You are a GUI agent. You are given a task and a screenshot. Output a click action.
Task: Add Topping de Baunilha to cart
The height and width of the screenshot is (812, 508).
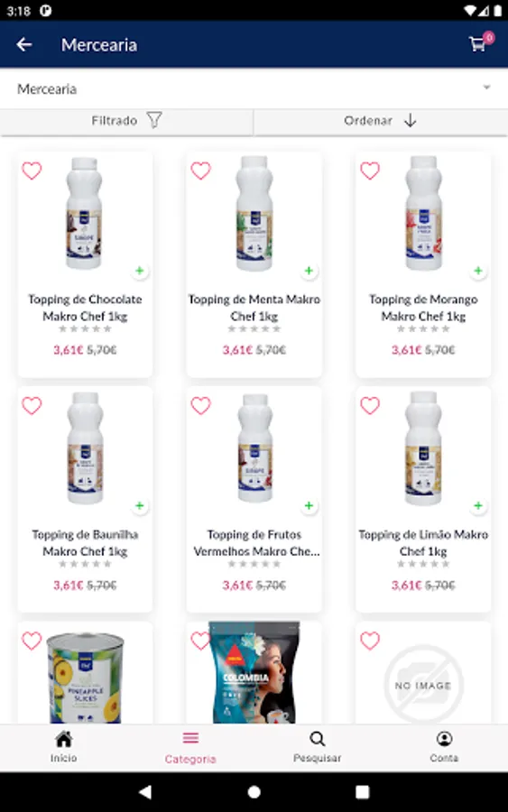(139, 505)
